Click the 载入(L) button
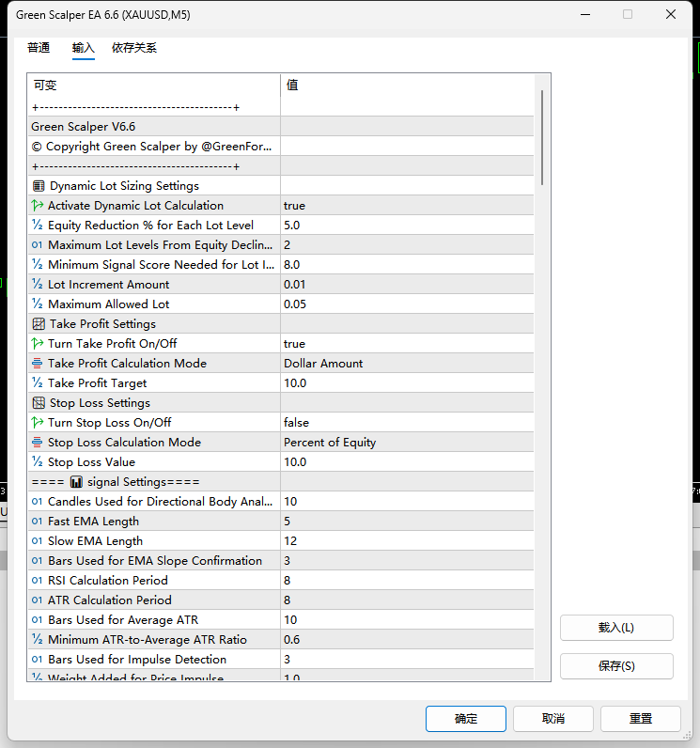This screenshot has height=748, width=700. coord(616,628)
